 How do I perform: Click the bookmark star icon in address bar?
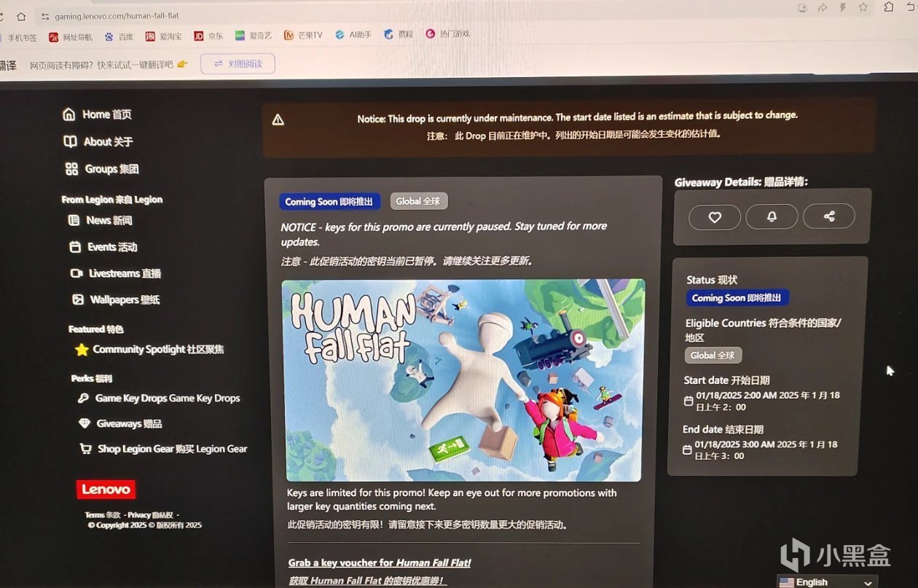tap(863, 7)
